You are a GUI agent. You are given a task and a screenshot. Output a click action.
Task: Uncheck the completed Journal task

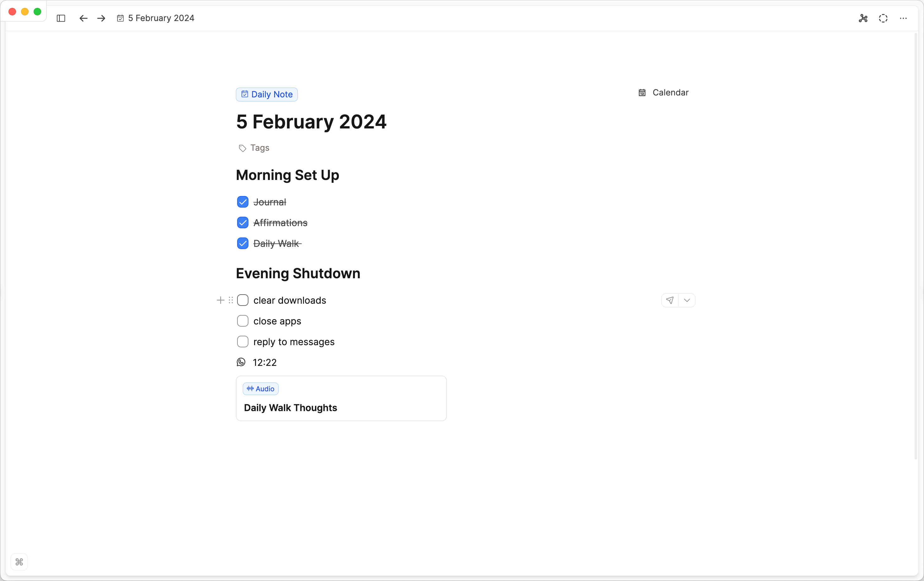point(242,202)
